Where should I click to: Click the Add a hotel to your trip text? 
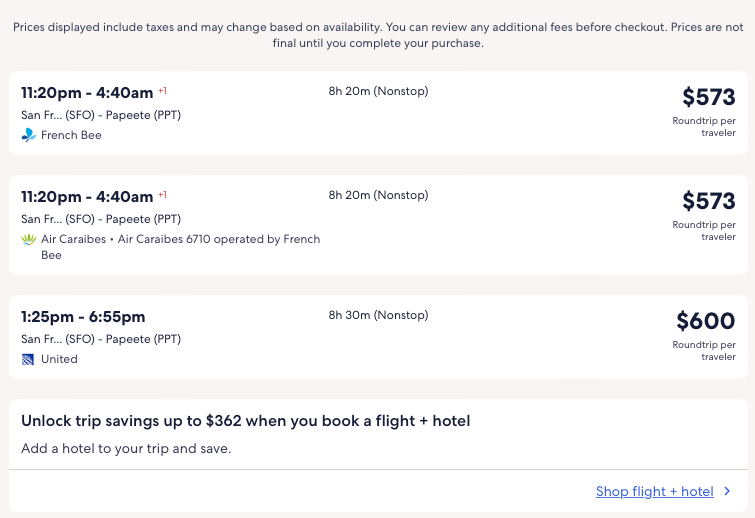tap(126, 448)
